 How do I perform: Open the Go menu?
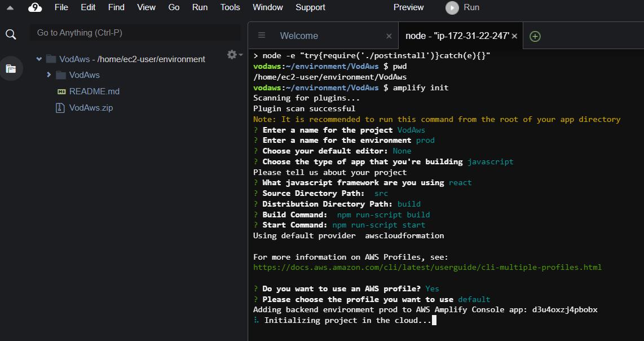pyautogui.click(x=174, y=7)
